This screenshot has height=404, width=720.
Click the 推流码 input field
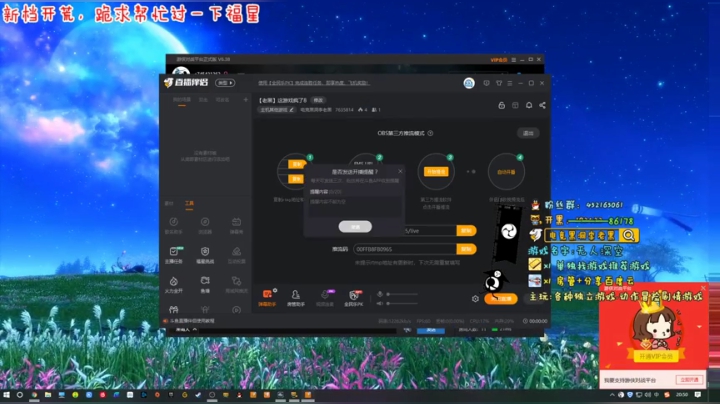click(x=405, y=249)
